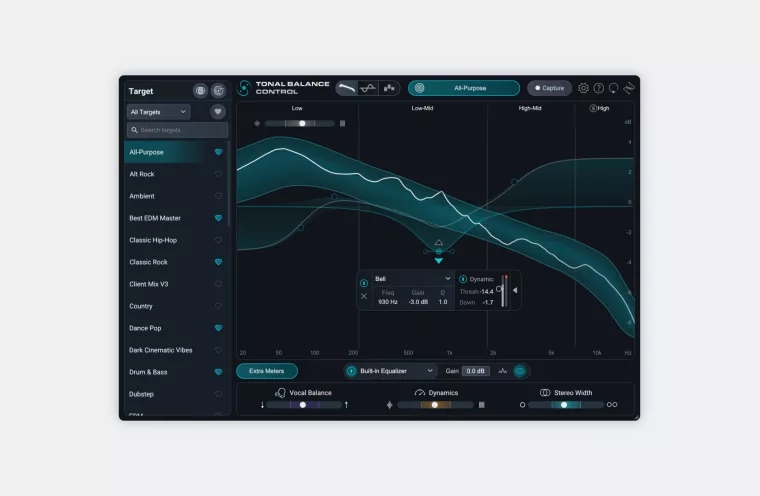The width and height of the screenshot is (760, 496).
Task: Open the help question mark icon
Action: tap(599, 88)
